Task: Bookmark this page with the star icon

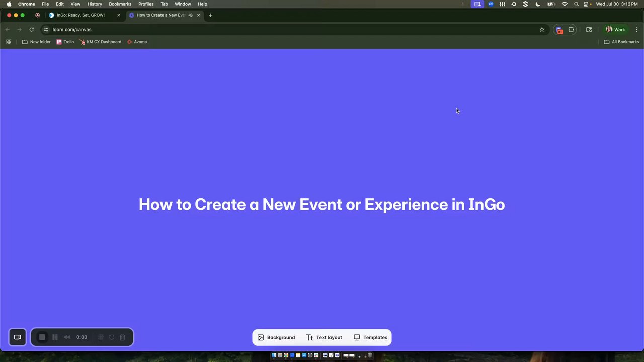Action: [542, 30]
